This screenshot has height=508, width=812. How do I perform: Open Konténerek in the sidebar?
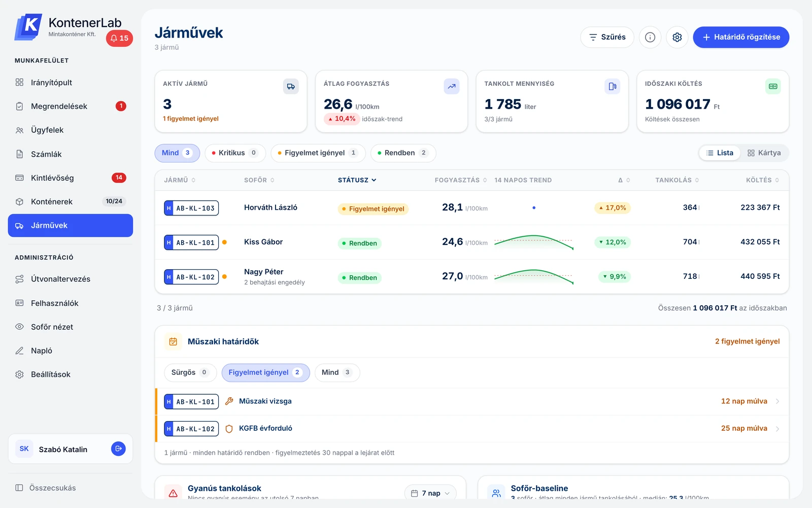tap(71, 202)
